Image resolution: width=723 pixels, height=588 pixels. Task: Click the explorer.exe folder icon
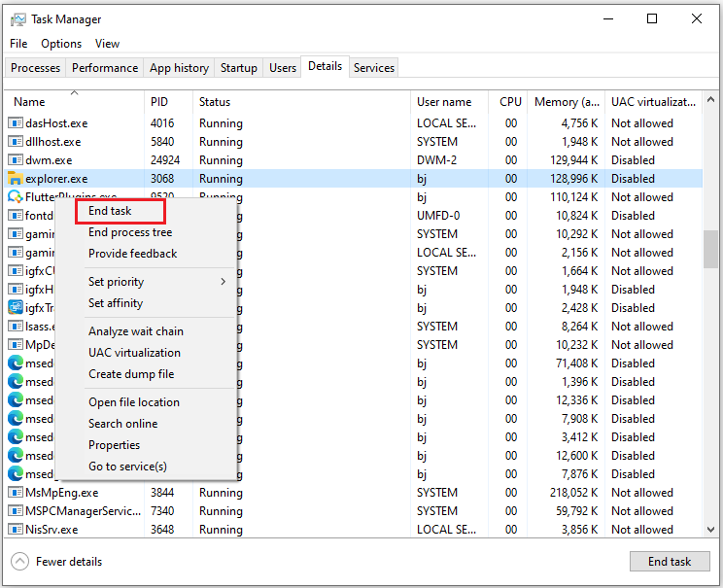point(15,179)
